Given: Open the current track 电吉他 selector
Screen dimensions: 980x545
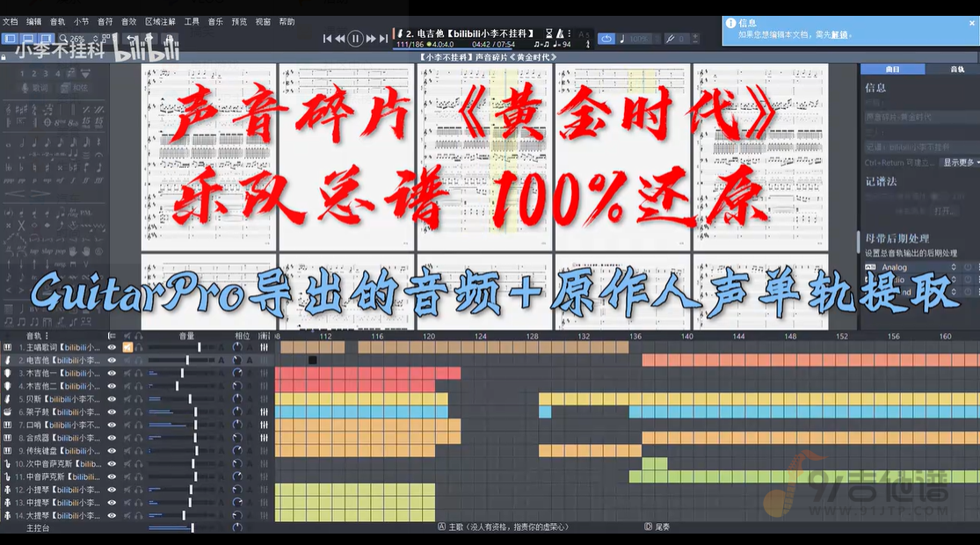Looking at the screenshot, I should coord(468,33).
